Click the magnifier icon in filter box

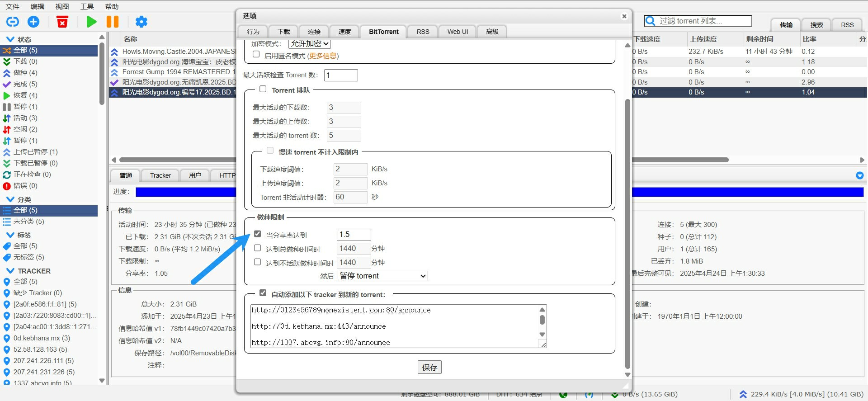(x=651, y=21)
